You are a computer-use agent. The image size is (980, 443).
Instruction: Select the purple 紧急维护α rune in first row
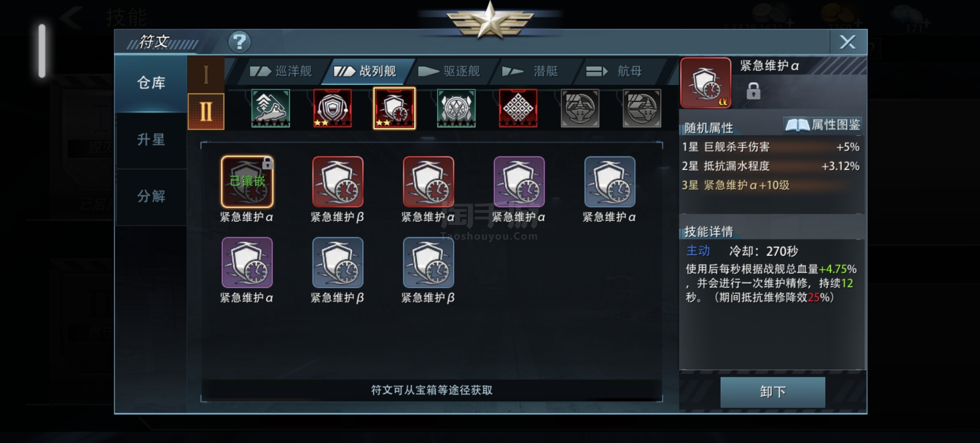pos(519,182)
